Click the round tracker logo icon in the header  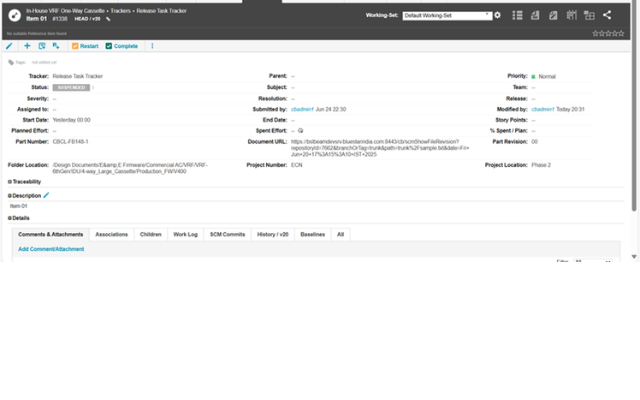15,16
